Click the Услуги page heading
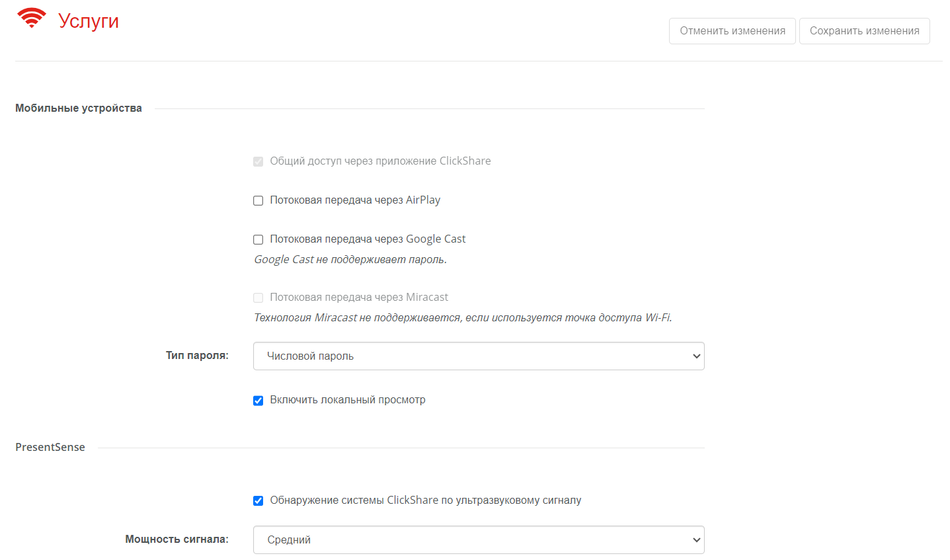This screenshot has height=560, width=950. click(x=89, y=20)
